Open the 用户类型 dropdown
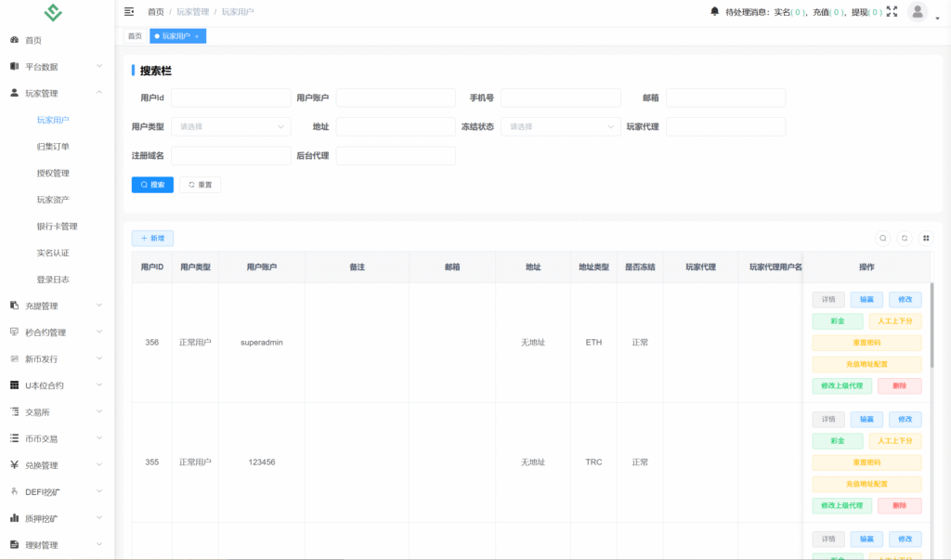The image size is (951, 560). tap(230, 126)
